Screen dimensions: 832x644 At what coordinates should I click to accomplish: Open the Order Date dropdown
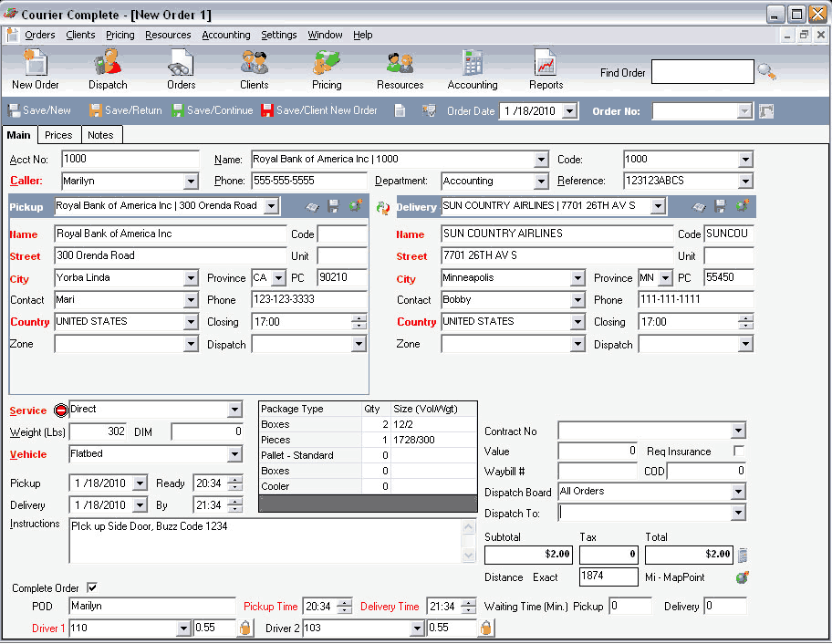(569, 111)
